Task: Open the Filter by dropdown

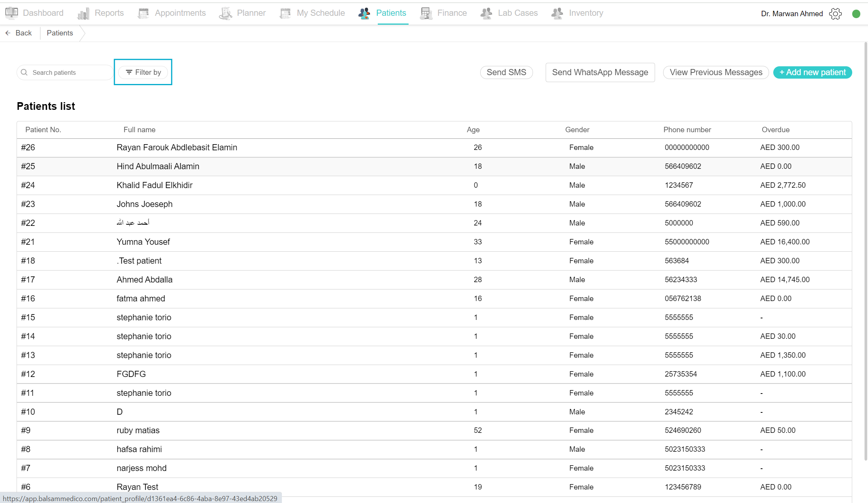Action: tap(143, 72)
